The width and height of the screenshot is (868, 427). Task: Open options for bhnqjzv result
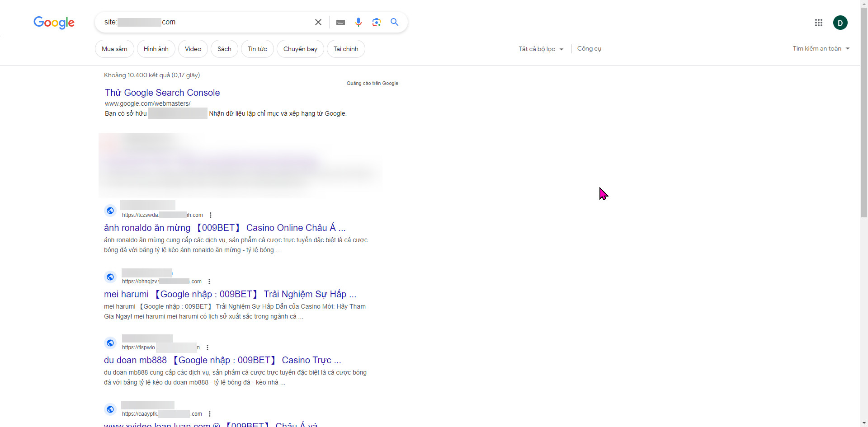[x=209, y=282]
